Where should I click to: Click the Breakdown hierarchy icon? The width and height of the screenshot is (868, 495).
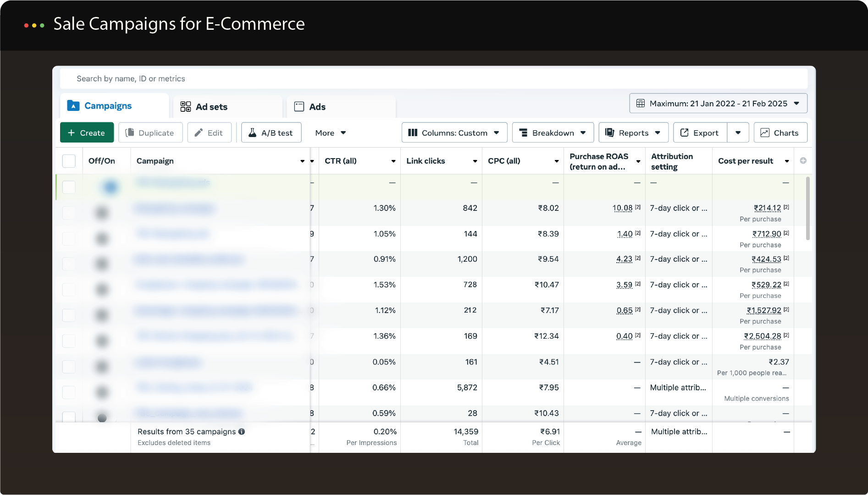(523, 132)
